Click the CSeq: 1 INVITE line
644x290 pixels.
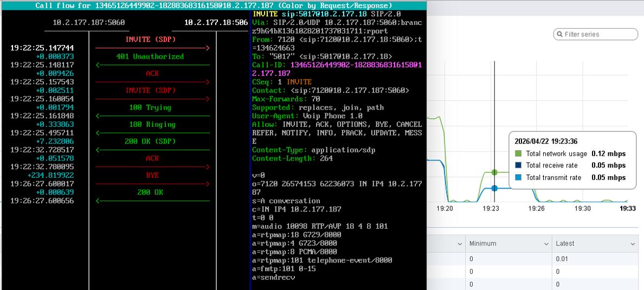tap(282, 82)
